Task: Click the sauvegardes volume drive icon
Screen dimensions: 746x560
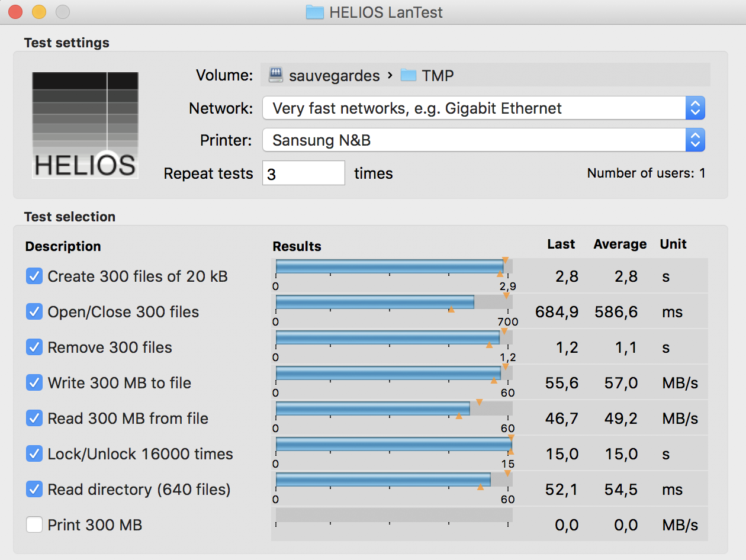Action: point(276,75)
